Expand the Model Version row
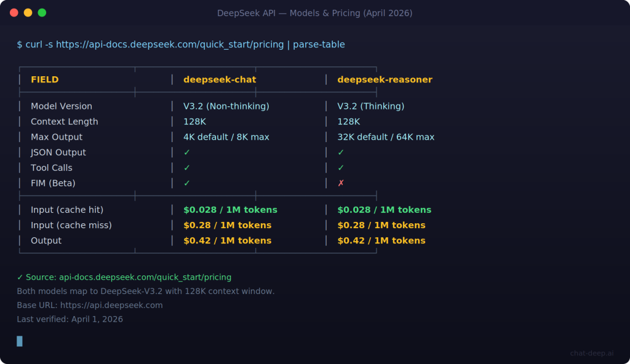Image resolution: width=630 pixels, height=364 pixels. [x=62, y=106]
